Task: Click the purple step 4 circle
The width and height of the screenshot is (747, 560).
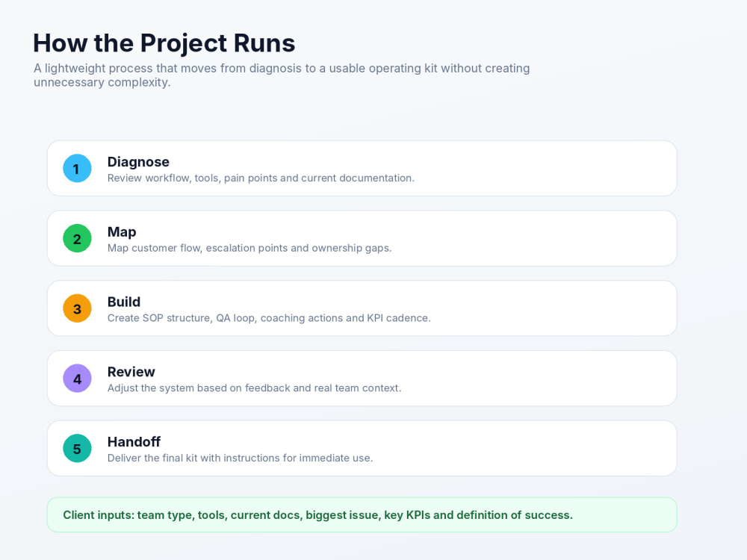Action: [77, 378]
